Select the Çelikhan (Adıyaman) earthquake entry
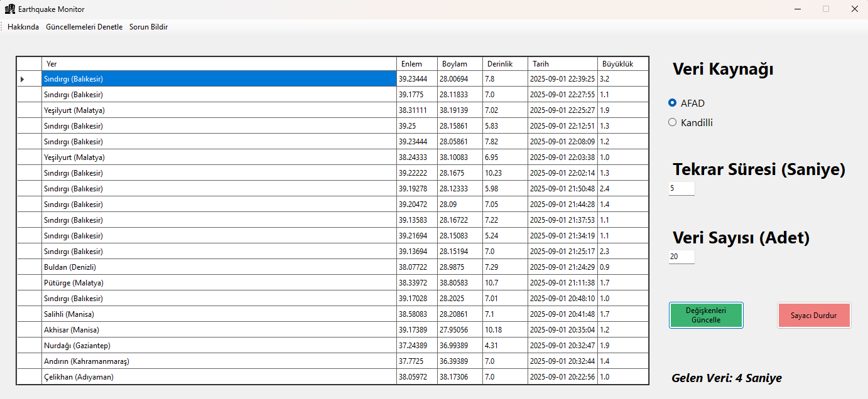868x399 pixels. 219,377
